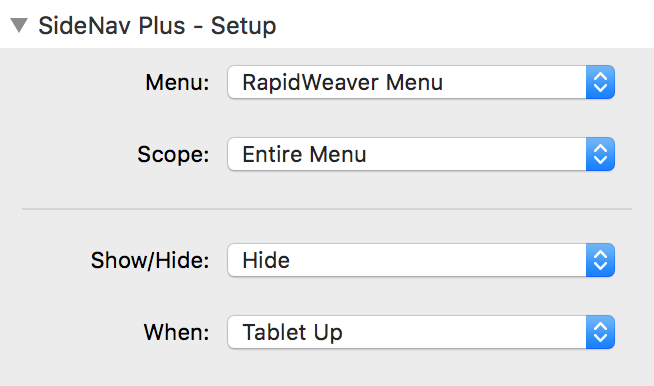
Task: Click the blue arrows on the When popup
Action: [x=600, y=332]
